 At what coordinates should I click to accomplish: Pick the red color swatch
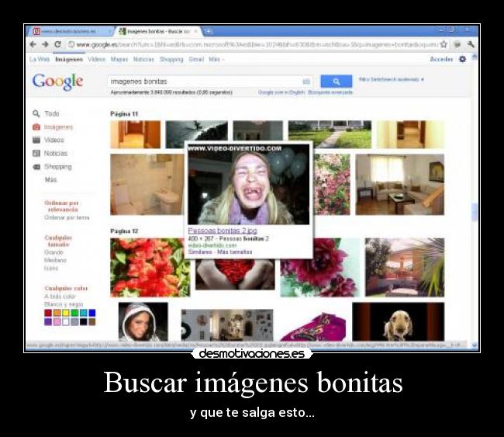pyautogui.click(x=48, y=313)
